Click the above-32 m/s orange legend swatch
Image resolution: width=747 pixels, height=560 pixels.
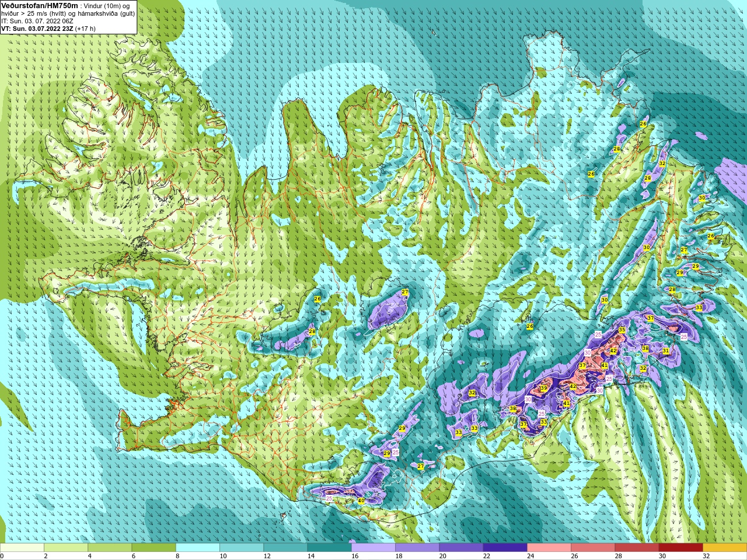725,548
